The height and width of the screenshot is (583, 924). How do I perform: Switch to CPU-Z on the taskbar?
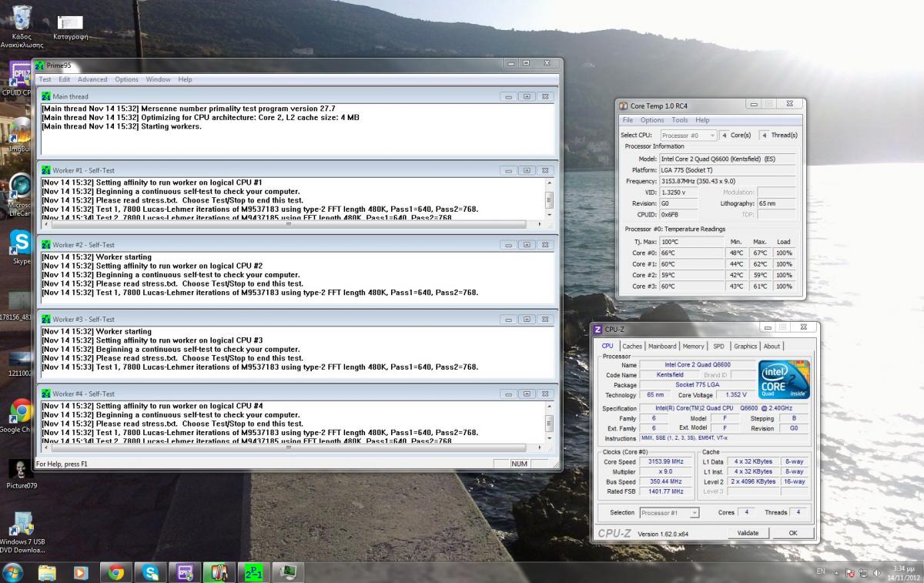(185, 572)
